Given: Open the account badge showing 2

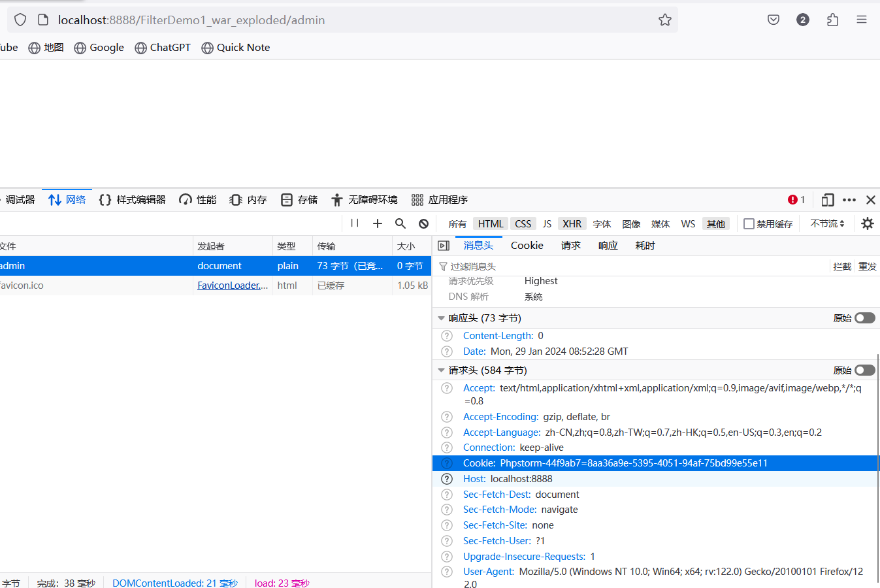Looking at the screenshot, I should point(803,20).
